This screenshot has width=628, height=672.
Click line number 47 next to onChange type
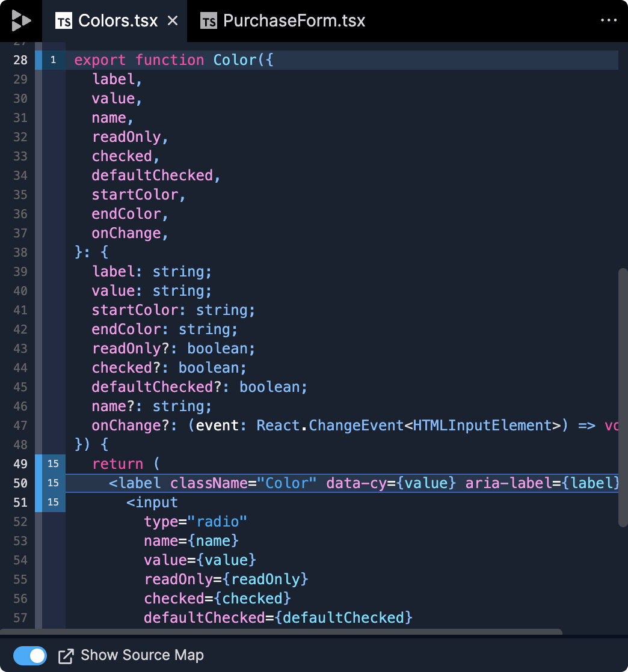click(x=20, y=426)
